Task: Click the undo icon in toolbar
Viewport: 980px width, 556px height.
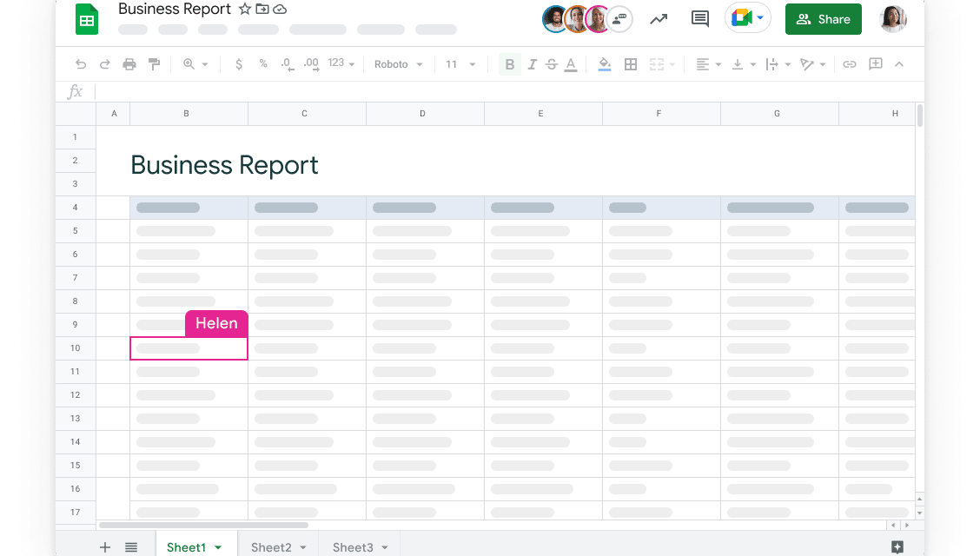Action: pos(81,64)
